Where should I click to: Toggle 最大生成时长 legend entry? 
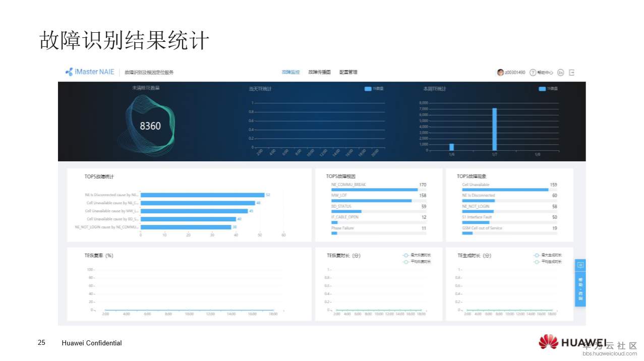point(548,255)
